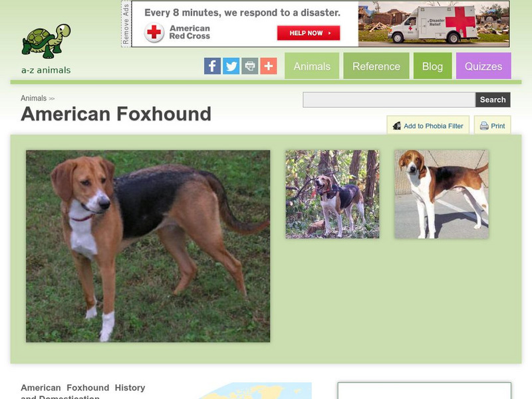
Task: Open the Animals menu tab
Action: point(312,66)
